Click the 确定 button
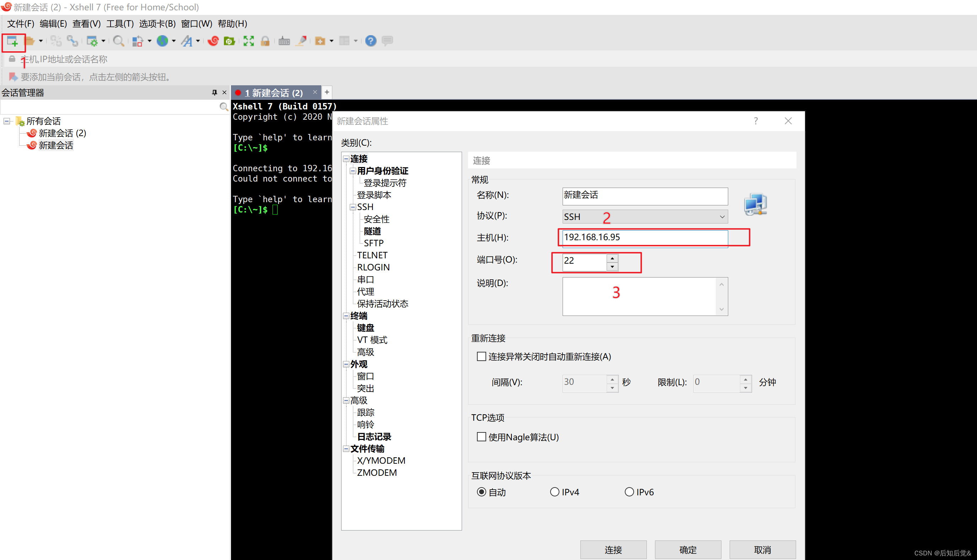The height and width of the screenshot is (560, 977). click(x=688, y=550)
